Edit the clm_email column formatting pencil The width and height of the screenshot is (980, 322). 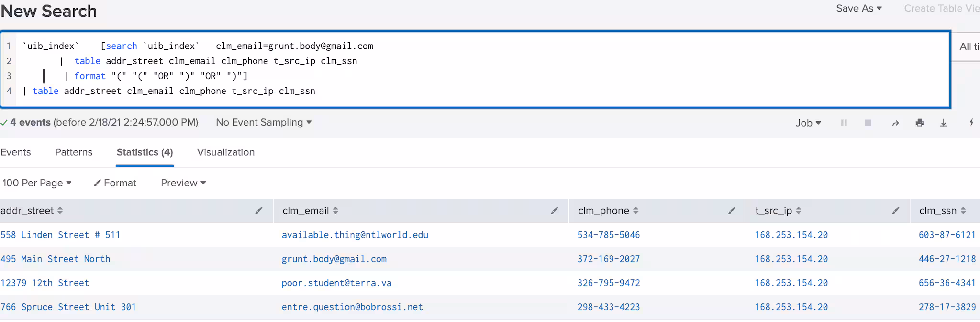coord(554,211)
